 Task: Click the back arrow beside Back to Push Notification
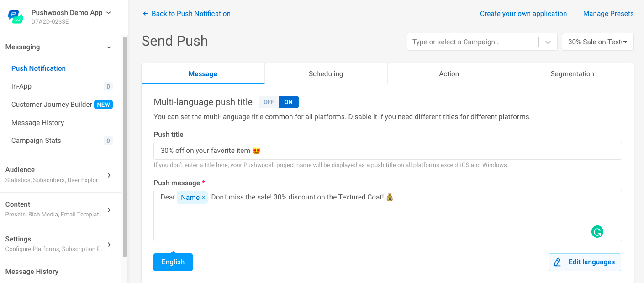pos(144,13)
